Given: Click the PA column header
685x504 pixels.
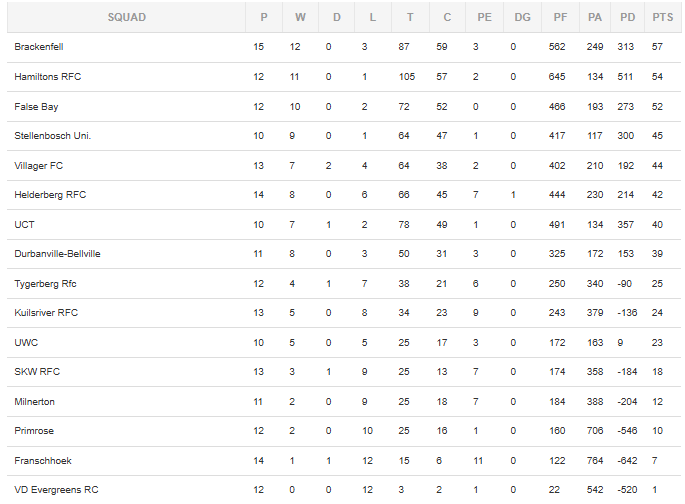Looking at the screenshot, I should click(595, 17).
